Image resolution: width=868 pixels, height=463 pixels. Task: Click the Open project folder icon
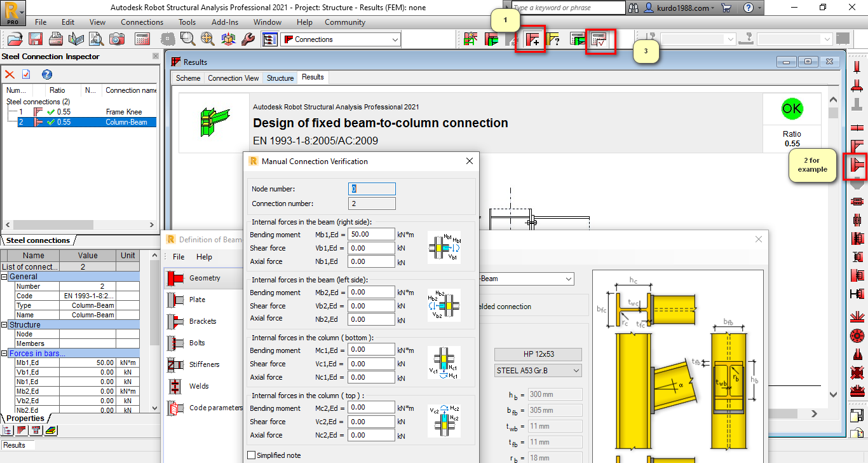pyautogui.click(x=15, y=39)
